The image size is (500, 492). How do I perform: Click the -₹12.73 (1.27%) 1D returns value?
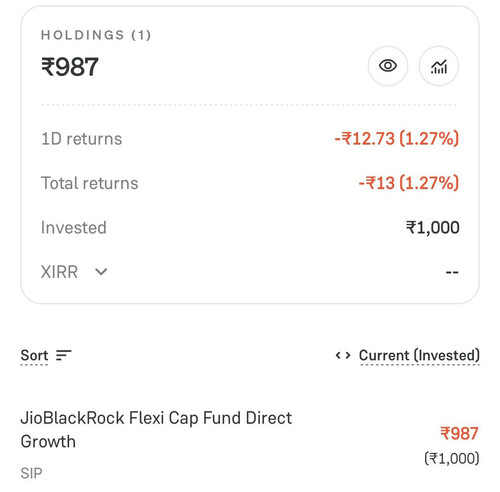pos(397,139)
